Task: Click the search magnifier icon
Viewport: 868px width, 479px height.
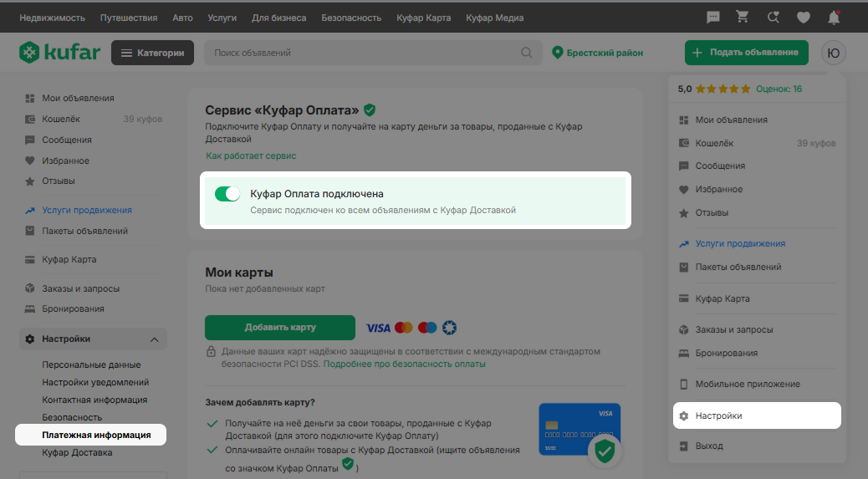Action: pos(527,53)
